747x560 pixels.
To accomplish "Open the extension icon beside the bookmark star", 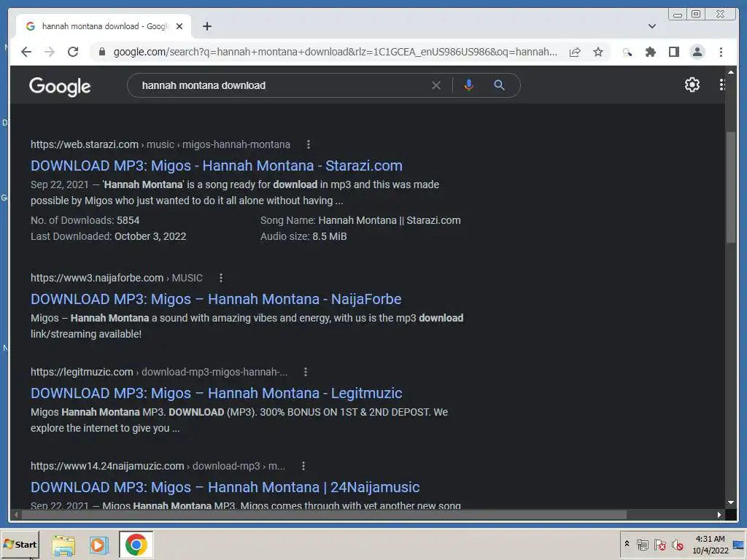I will tap(627, 52).
